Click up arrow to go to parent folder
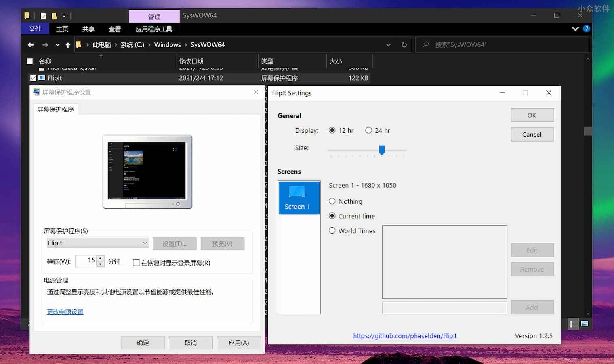Viewport: 614px width, 364px height. tap(67, 45)
